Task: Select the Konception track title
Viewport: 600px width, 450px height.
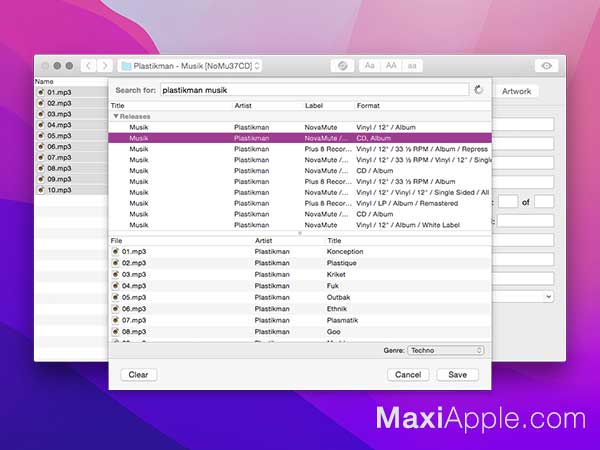Action: pos(345,251)
